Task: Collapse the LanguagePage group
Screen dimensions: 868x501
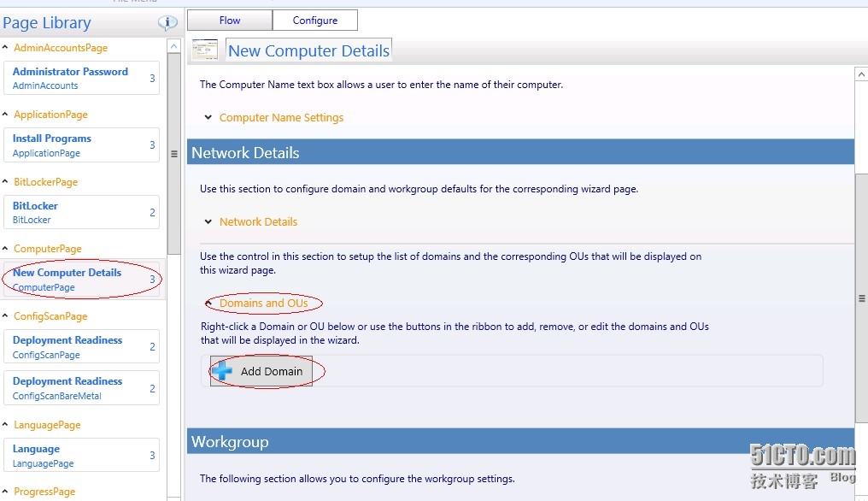Action: coord(5,425)
